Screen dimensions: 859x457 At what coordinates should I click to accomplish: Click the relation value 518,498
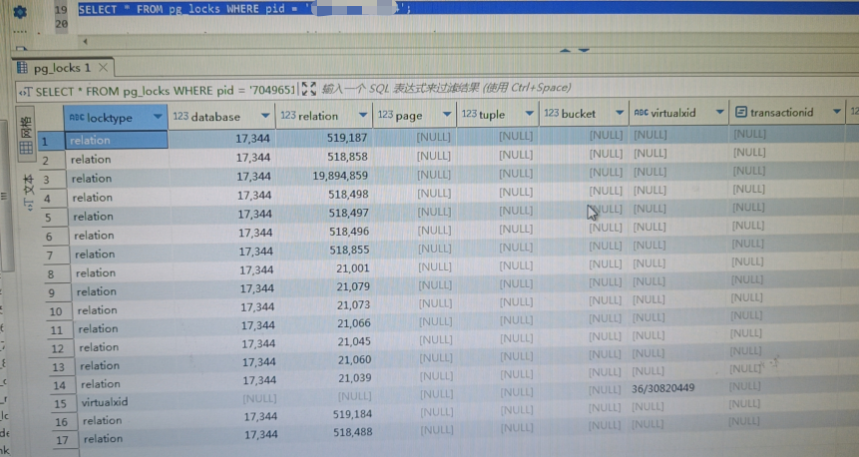pyautogui.click(x=348, y=194)
